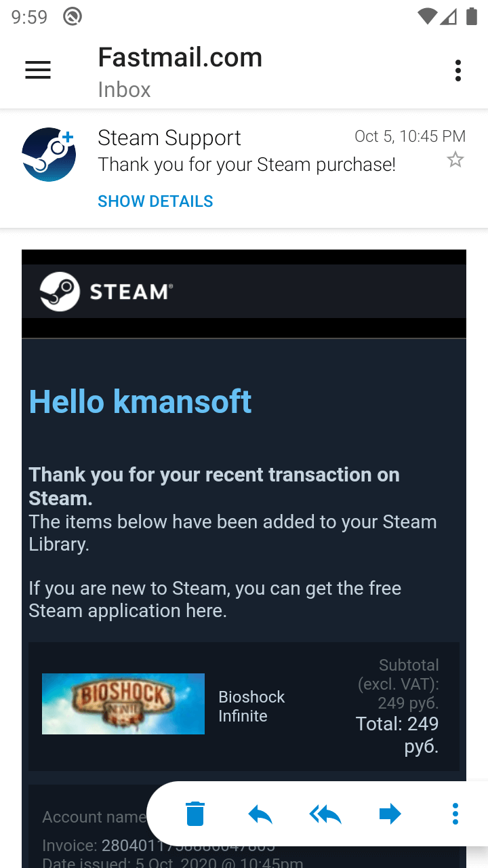Open the Fastmail.com Inbox title
This screenshot has width=488, height=868.
180,71
